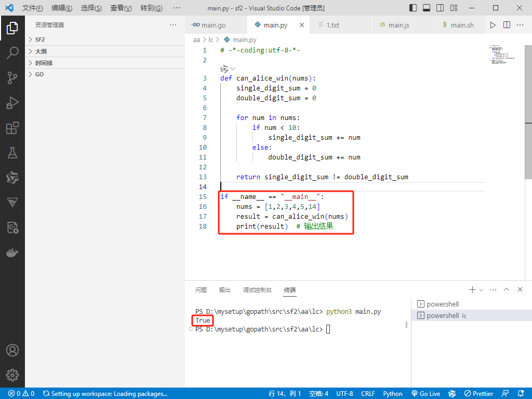Switch to the 1.txt tab
The height and width of the screenshot is (399, 532).
pyautogui.click(x=341, y=25)
